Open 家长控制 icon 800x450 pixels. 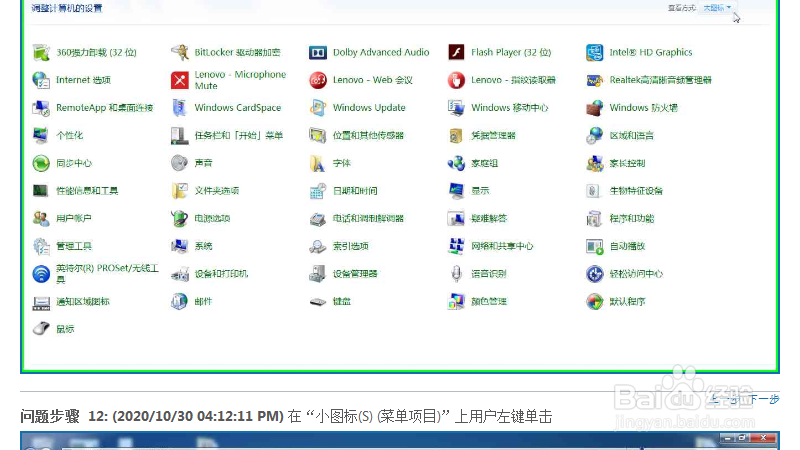594,163
